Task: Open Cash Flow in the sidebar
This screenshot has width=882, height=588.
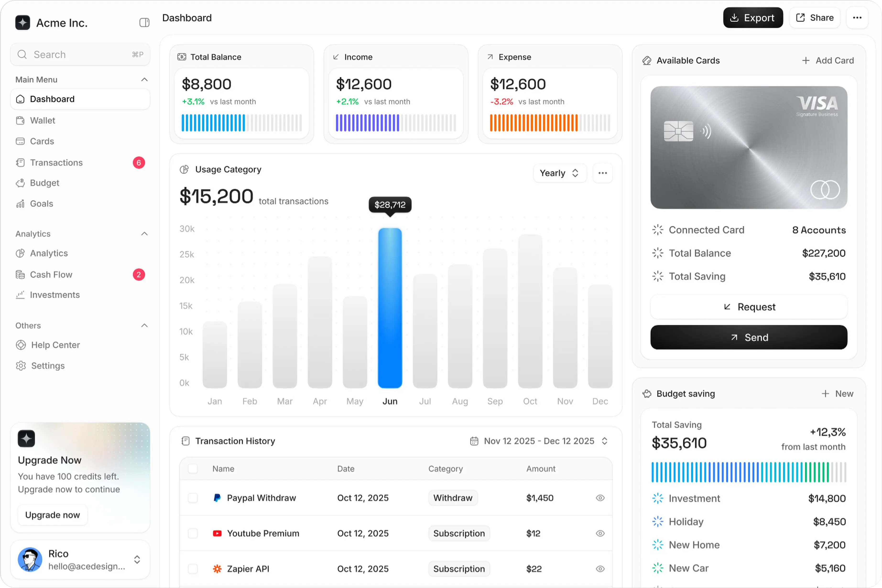Action: (80, 275)
